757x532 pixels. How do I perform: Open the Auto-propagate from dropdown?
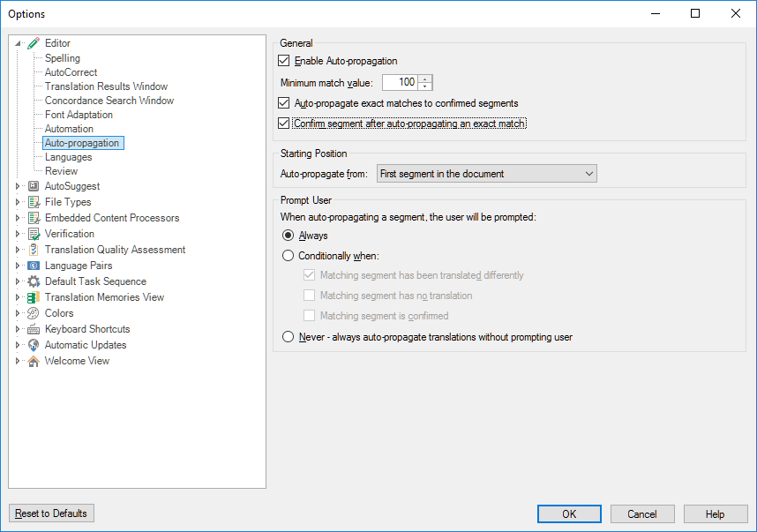click(487, 174)
